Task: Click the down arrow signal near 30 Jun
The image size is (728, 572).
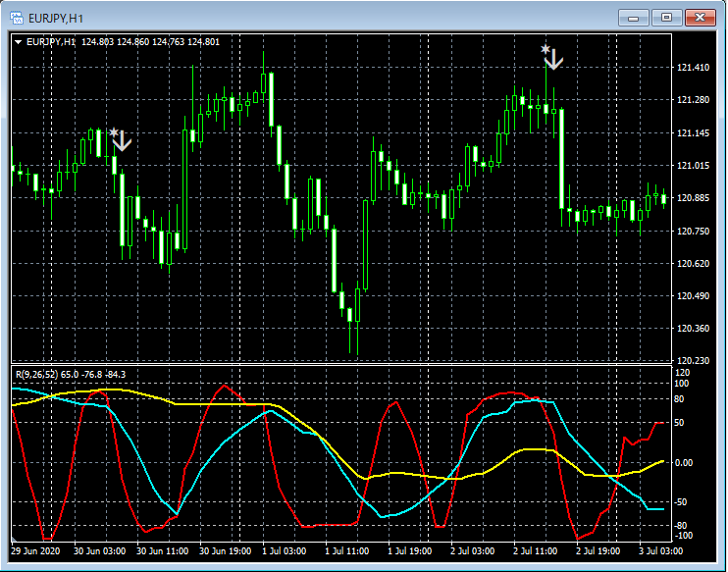Action: (122, 140)
